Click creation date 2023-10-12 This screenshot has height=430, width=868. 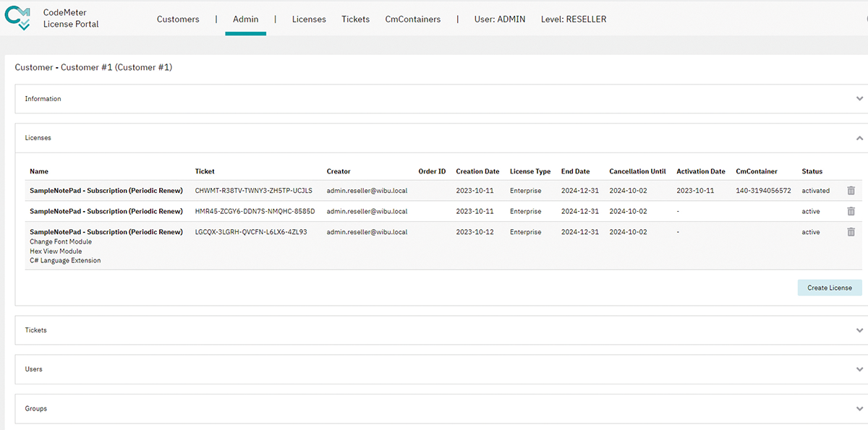pyautogui.click(x=475, y=232)
